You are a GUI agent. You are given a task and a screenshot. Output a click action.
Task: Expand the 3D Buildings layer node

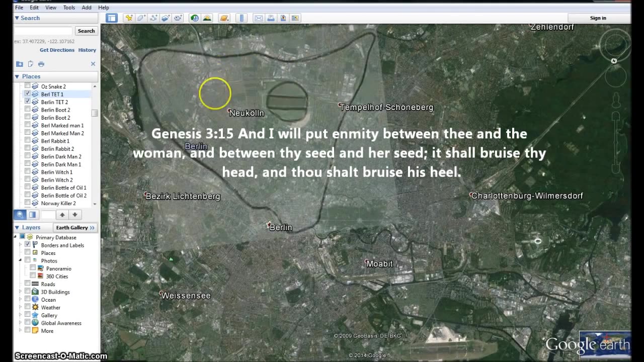(x=21, y=292)
